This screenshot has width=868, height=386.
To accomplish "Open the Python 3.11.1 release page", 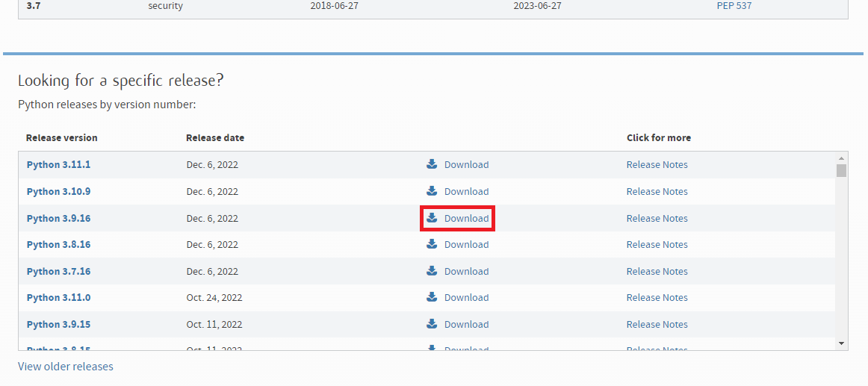I will click(x=58, y=165).
